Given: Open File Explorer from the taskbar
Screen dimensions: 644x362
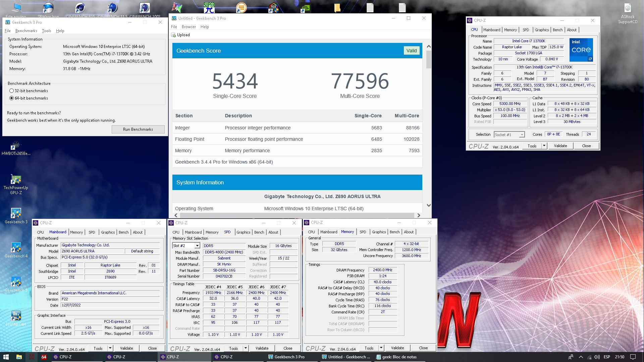Looking at the screenshot, I should 19,357.
